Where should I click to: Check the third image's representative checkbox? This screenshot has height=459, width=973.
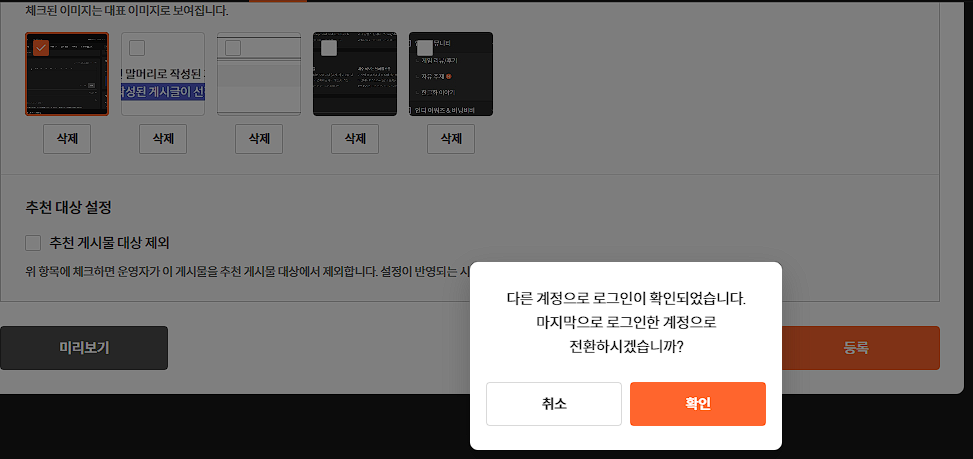pyautogui.click(x=233, y=48)
